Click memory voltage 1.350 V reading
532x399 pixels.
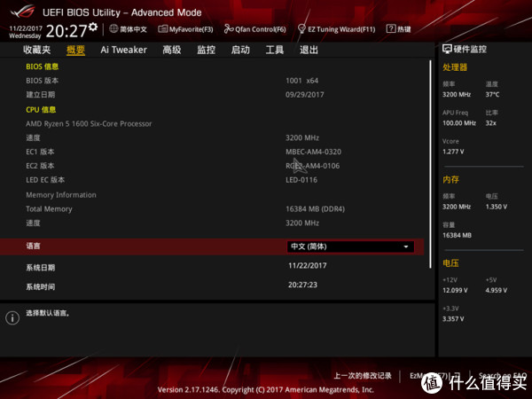click(497, 207)
